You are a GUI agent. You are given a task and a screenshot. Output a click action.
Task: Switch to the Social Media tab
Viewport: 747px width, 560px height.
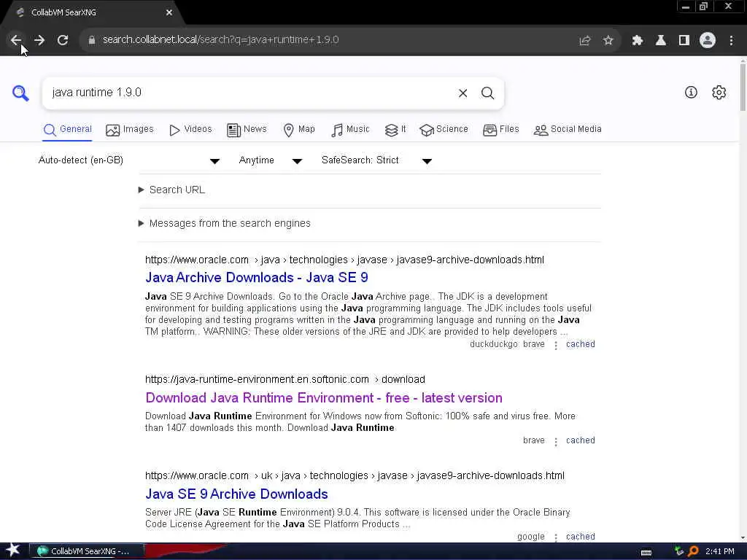[568, 130]
